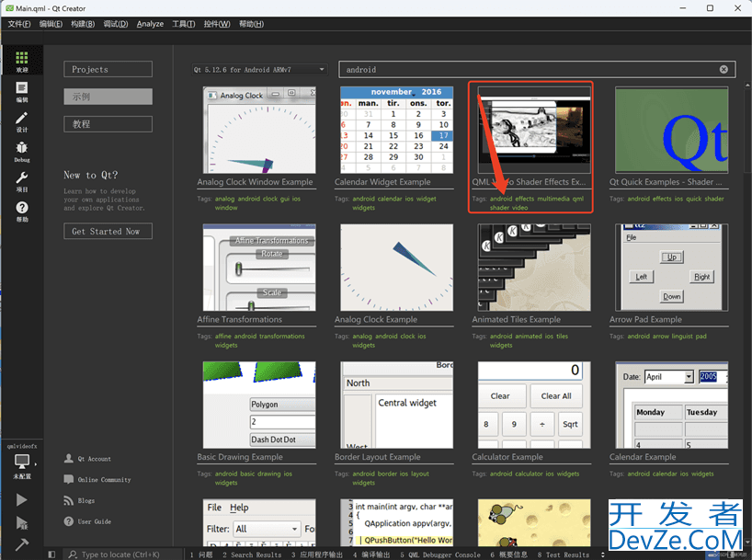752x560 pixels.
Task: Run the project with green play icon
Action: coord(21,500)
